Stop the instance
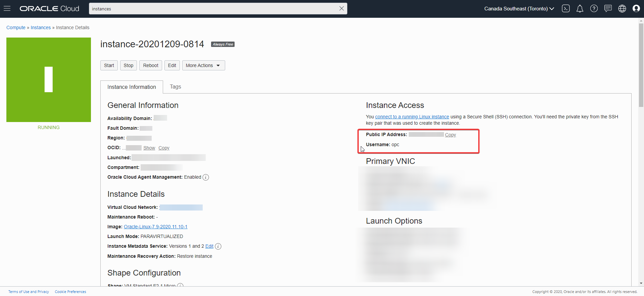644x296 pixels. pos(129,65)
